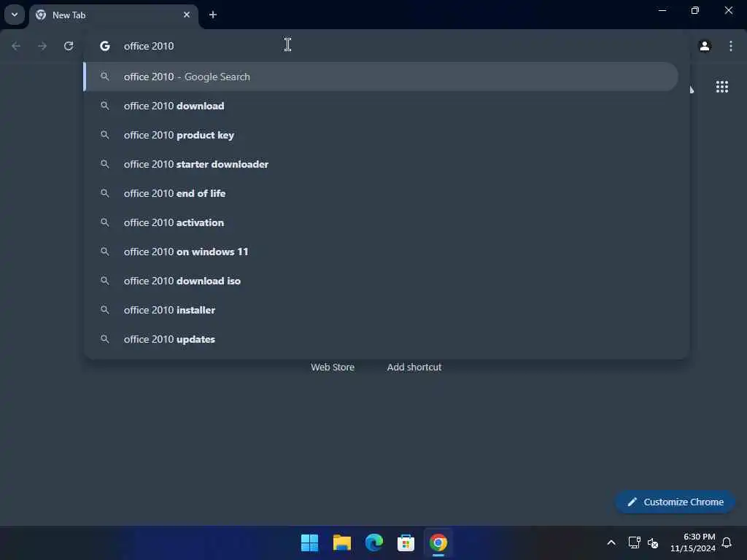The height and width of the screenshot is (560, 747).
Task: Select the New Tab tab
Action: [114, 15]
